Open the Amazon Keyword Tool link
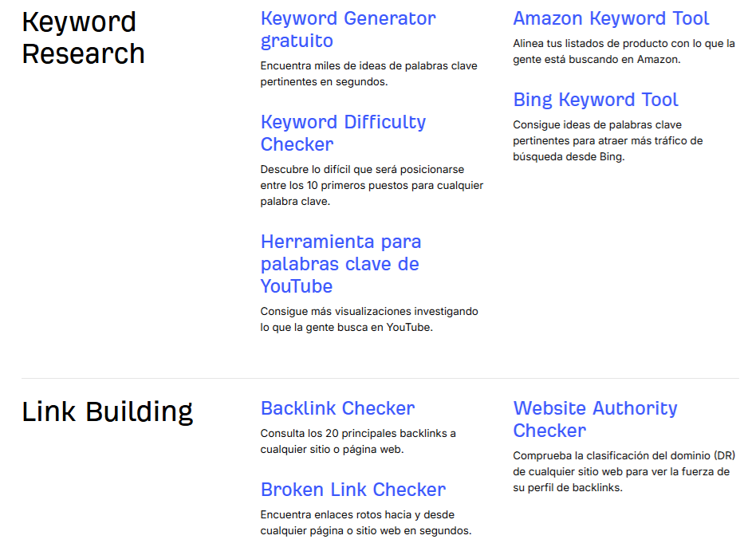 611,18
